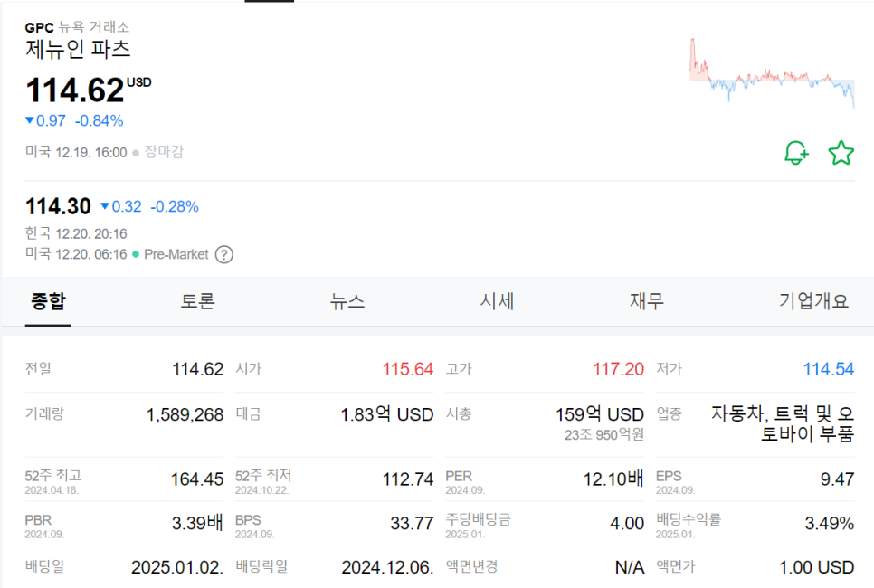Select the 종합 tab
The image size is (874, 588).
point(49,301)
